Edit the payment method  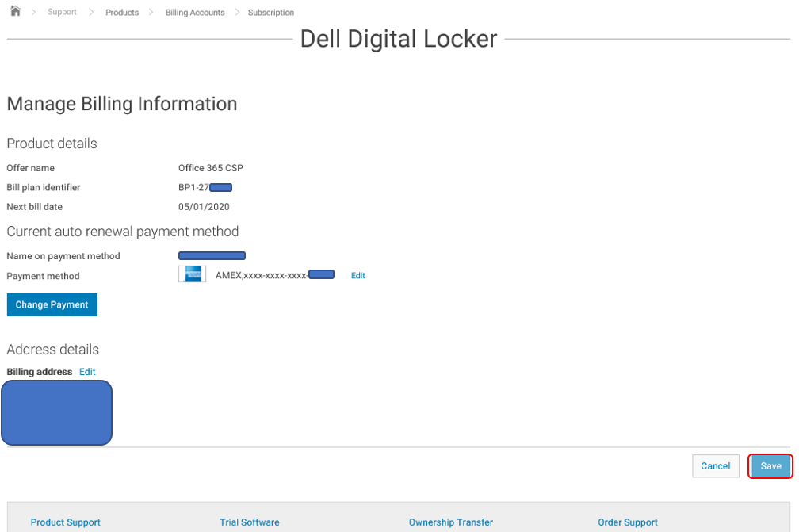point(357,275)
